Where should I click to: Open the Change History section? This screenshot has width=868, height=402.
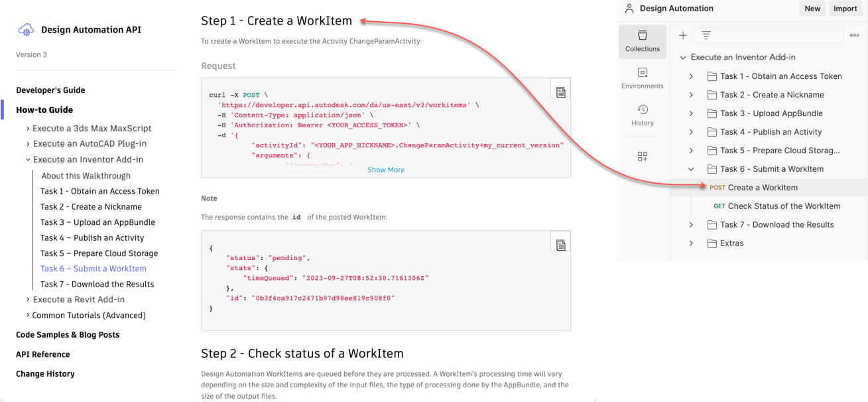[x=45, y=374]
